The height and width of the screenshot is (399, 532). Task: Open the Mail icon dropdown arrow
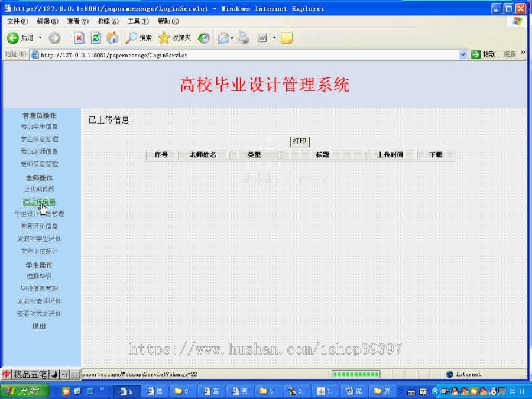[232, 38]
